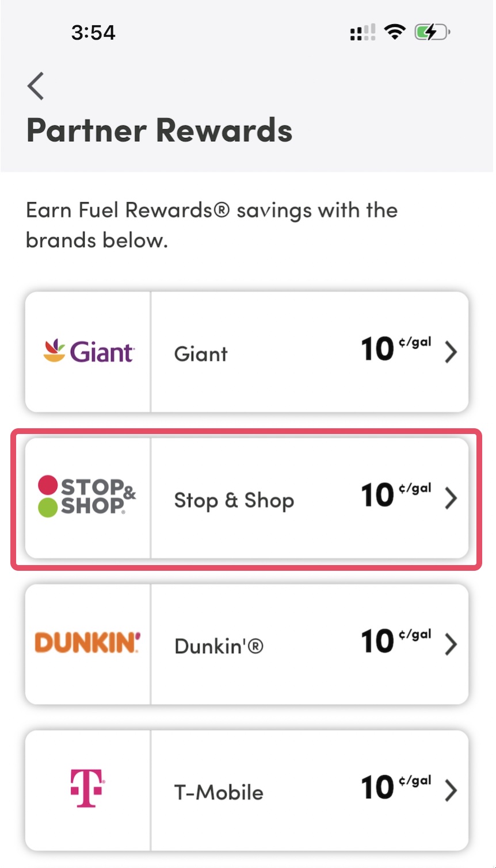Tap T-Mobile's 10¢/gal reward amount
Screen dimensions: 496x868
[x=395, y=787]
